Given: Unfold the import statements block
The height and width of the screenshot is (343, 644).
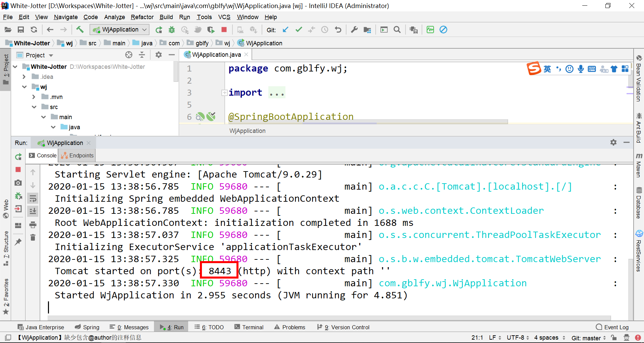Looking at the screenshot, I should (224, 93).
